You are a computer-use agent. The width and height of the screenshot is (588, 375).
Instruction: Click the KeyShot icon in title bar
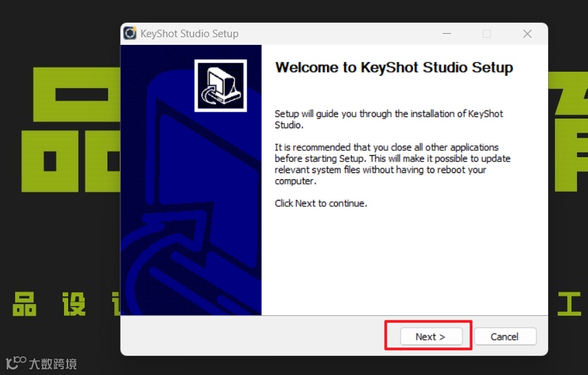coord(130,33)
